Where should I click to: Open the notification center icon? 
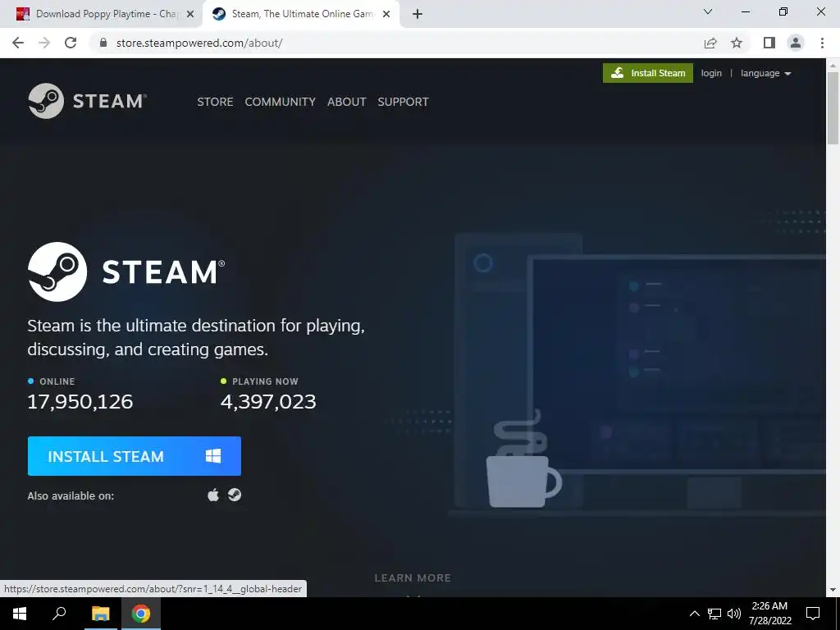click(x=813, y=614)
